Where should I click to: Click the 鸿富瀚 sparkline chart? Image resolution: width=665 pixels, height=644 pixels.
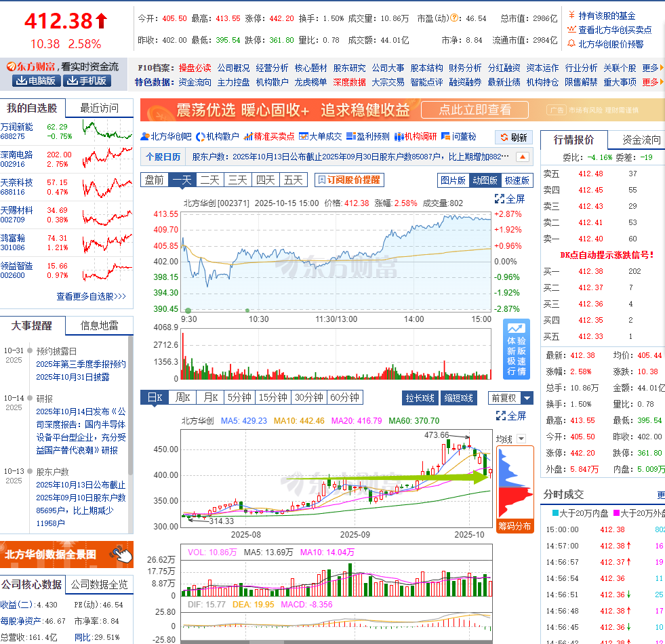[x=107, y=242]
